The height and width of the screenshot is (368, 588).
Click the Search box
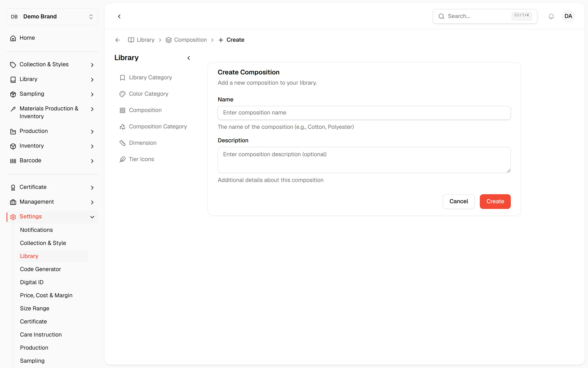click(x=485, y=16)
